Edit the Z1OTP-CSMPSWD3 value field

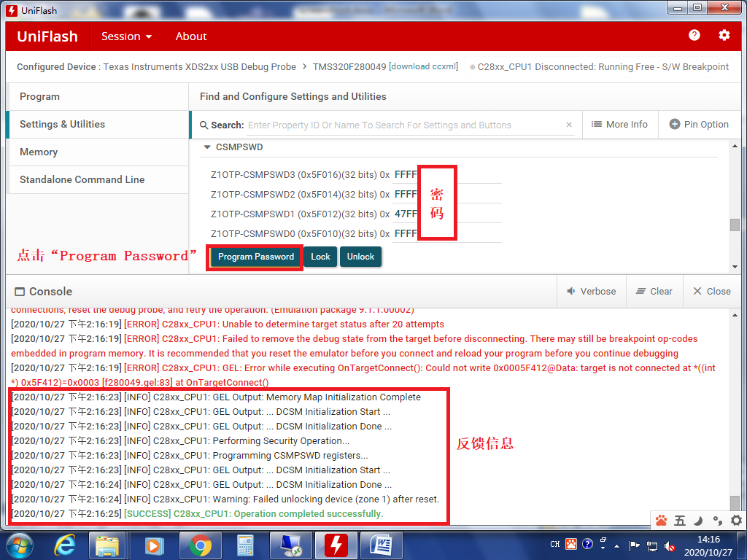(447, 175)
